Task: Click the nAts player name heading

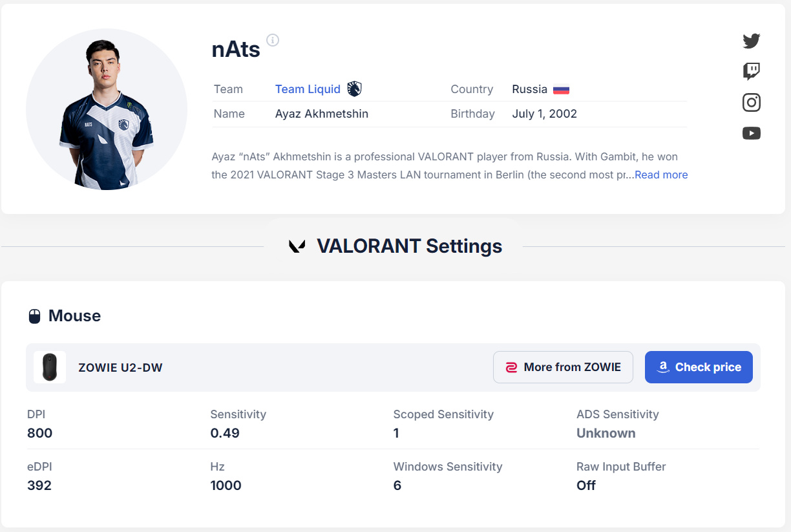Action: (236, 49)
